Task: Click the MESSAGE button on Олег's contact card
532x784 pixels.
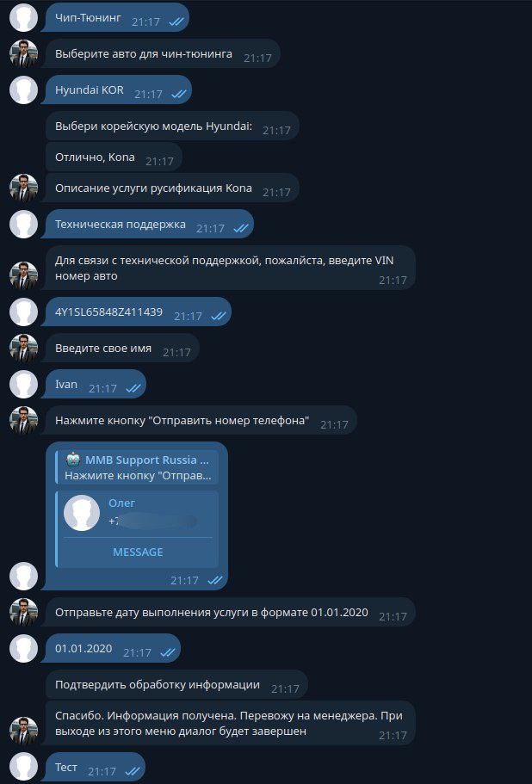Action: coord(138,552)
